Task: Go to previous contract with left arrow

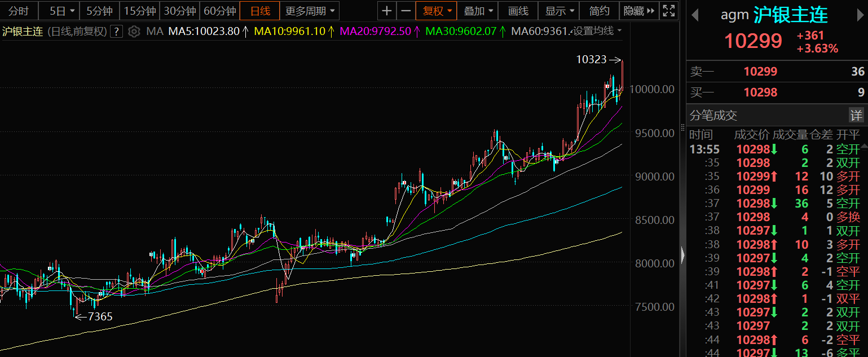Action: tap(695, 15)
